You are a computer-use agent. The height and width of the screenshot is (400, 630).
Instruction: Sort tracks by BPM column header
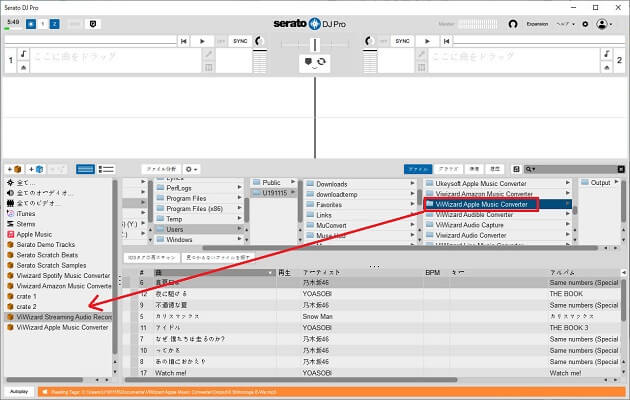[x=432, y=272]
